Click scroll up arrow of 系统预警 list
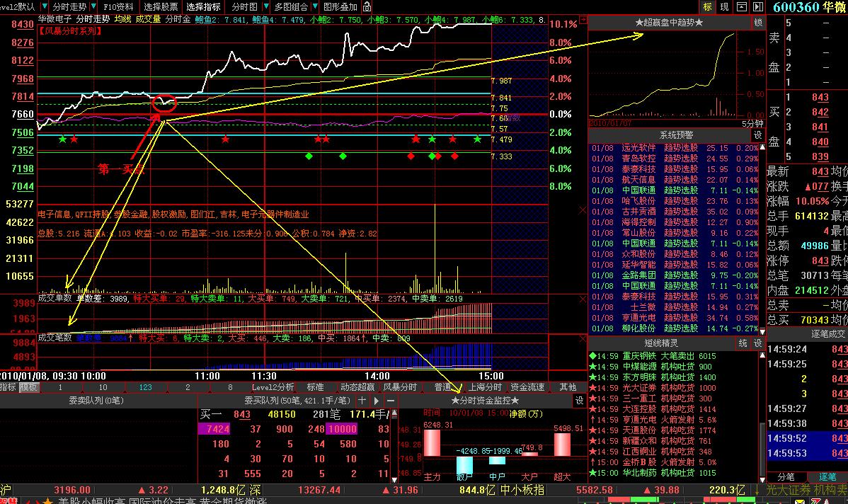 762,147
